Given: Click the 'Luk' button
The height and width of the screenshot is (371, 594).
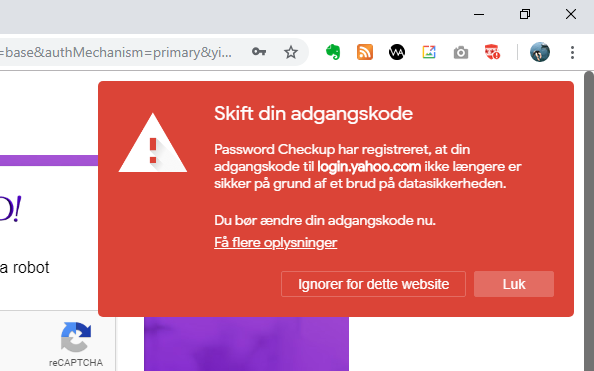Looking at the screenshot, I should point(514,284).
